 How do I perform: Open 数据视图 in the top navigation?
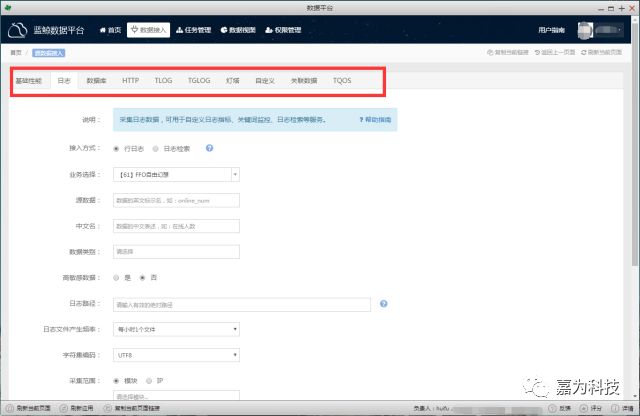238,30
